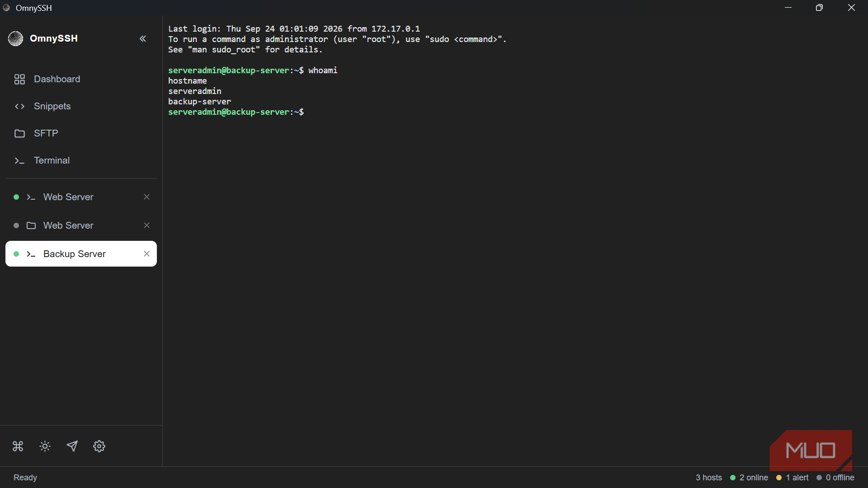
Task: Click the Dashboard grid icon
Action: pyautogui.click(x=19, y=80)
